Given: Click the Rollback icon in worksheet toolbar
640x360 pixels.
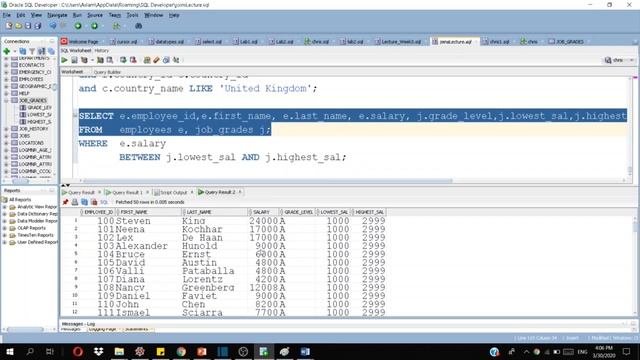Looking at the screenshot, I should coord(133,60).
